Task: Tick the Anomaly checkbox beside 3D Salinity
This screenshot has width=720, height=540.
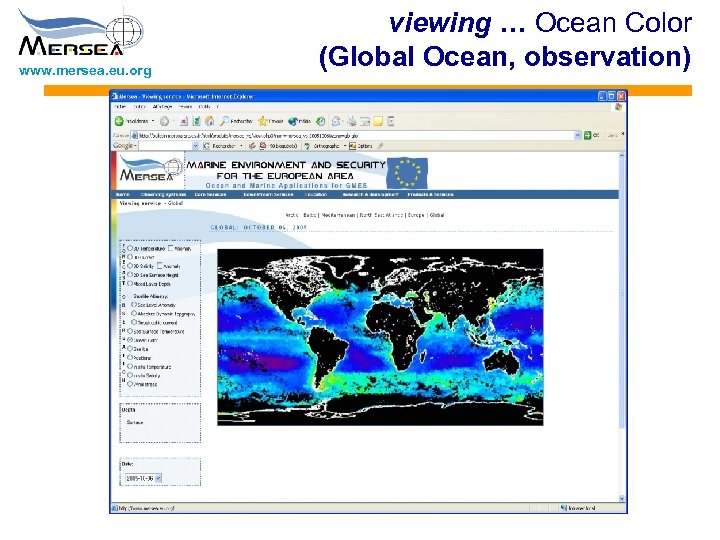Action: click(x=159, y=265)
